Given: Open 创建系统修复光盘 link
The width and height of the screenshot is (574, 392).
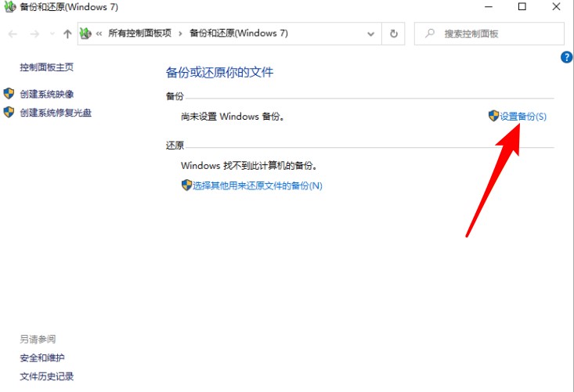Looking at the screenshot, I should point(56,113).
